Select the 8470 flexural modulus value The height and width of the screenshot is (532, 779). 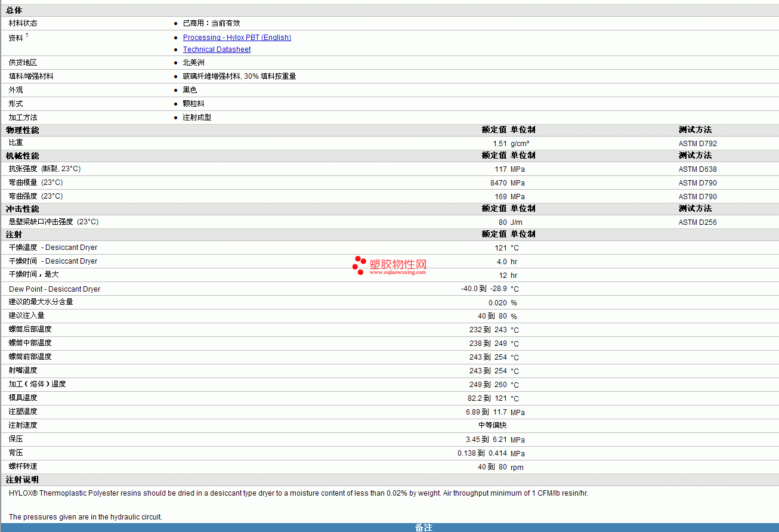point(499,183)
